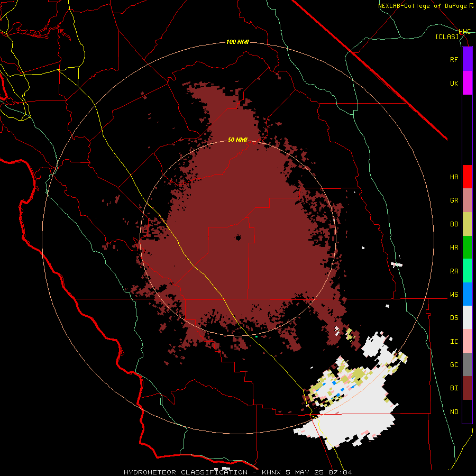This screenshot has height=476, width=476.
Task: Click the 'DS' legend label
Action: (454, 318)
